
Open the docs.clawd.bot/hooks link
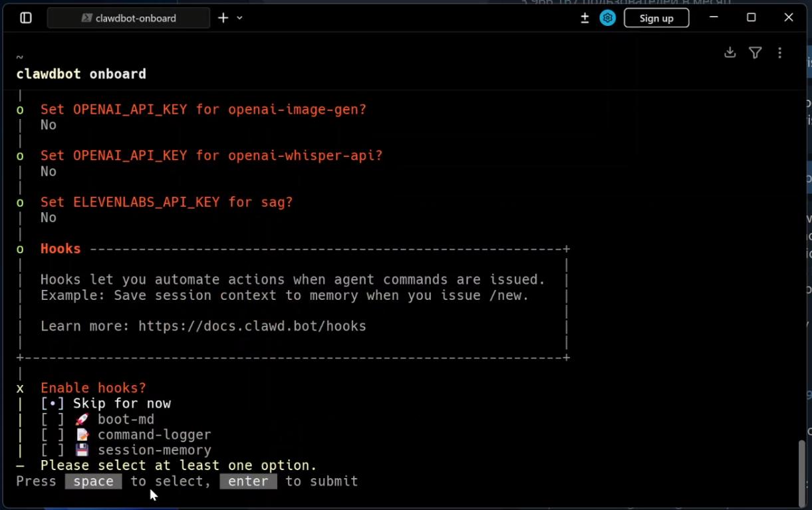[x=251, y=326]
